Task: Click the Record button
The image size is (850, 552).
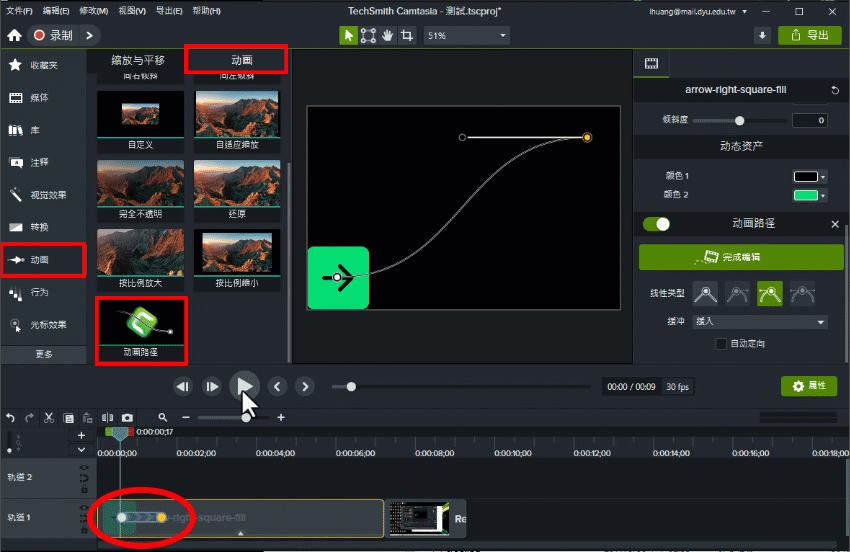Action: 53,35
